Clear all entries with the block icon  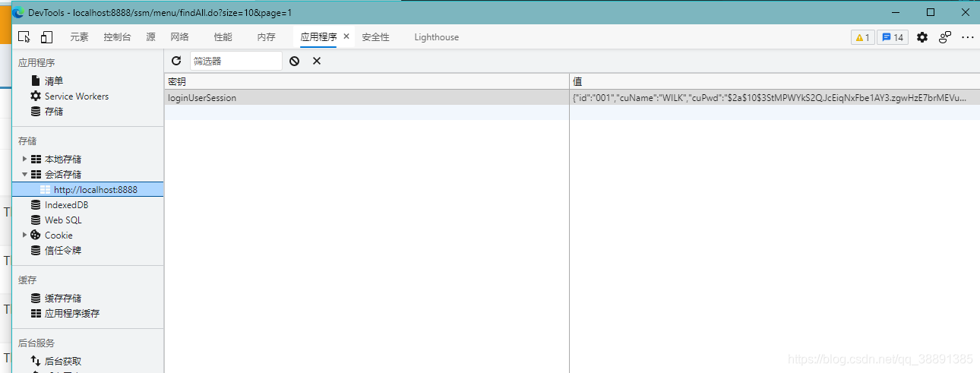(294, 61)
